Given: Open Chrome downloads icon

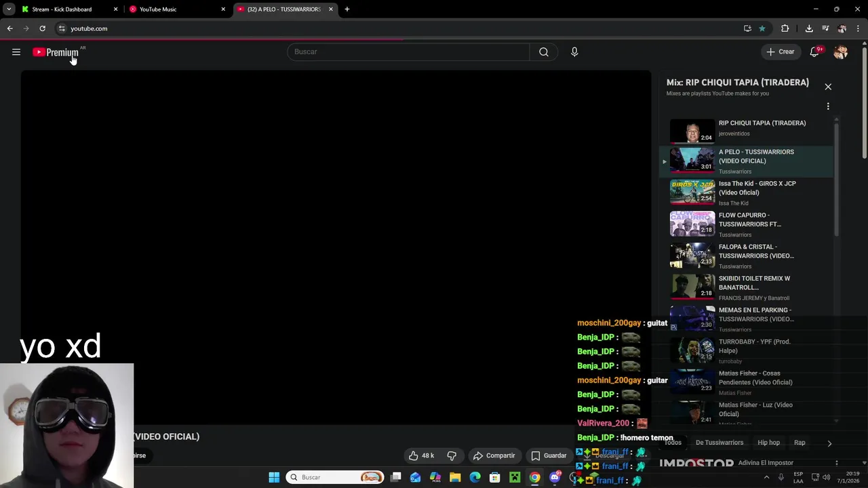Looking at the screenshot, I should [x=809, y=28].
